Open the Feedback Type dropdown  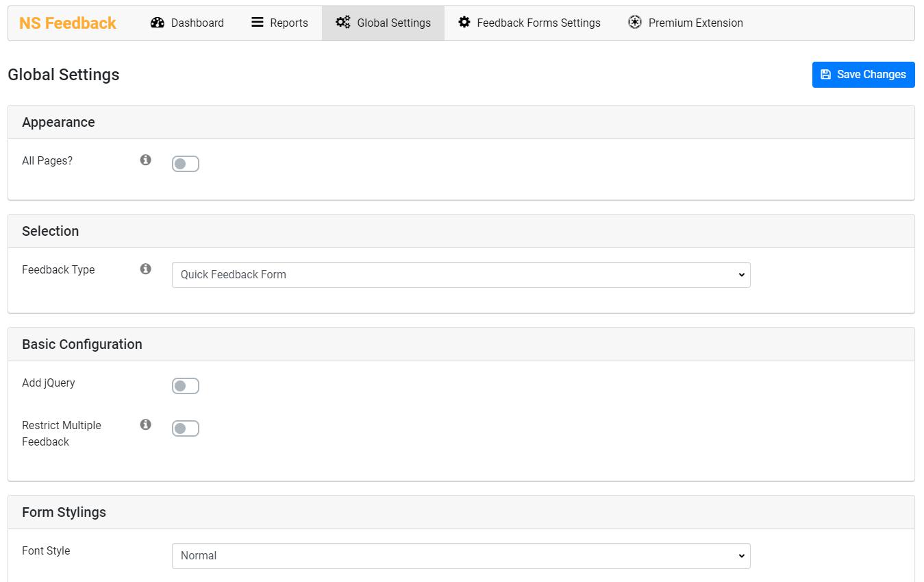tap(461, 275)
